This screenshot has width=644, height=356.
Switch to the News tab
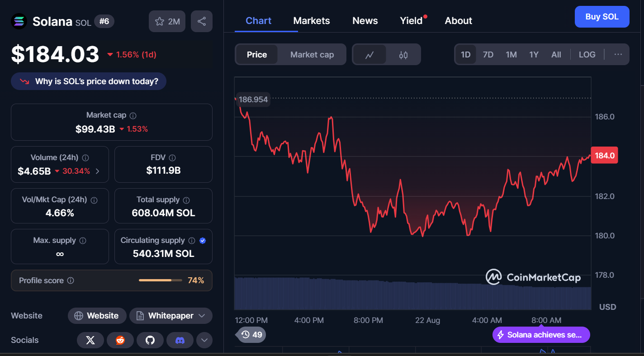point(365,21)
